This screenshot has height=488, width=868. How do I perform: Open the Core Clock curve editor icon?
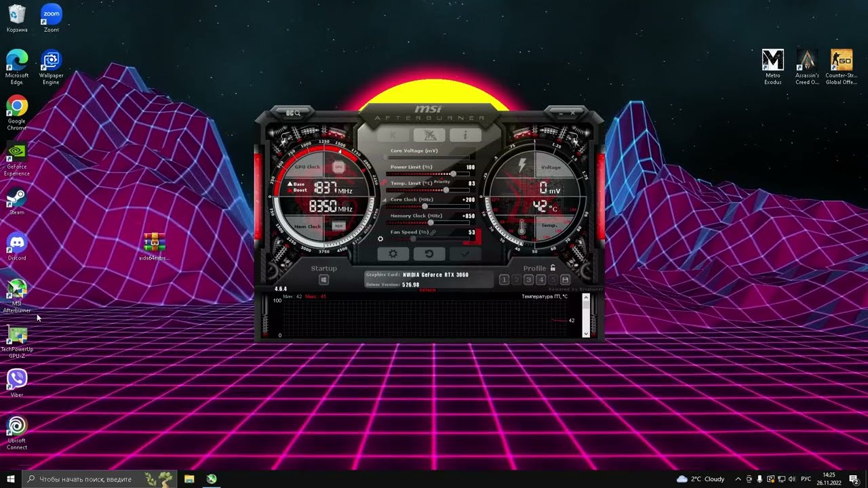pyautogui.click(x=384, y=200)
